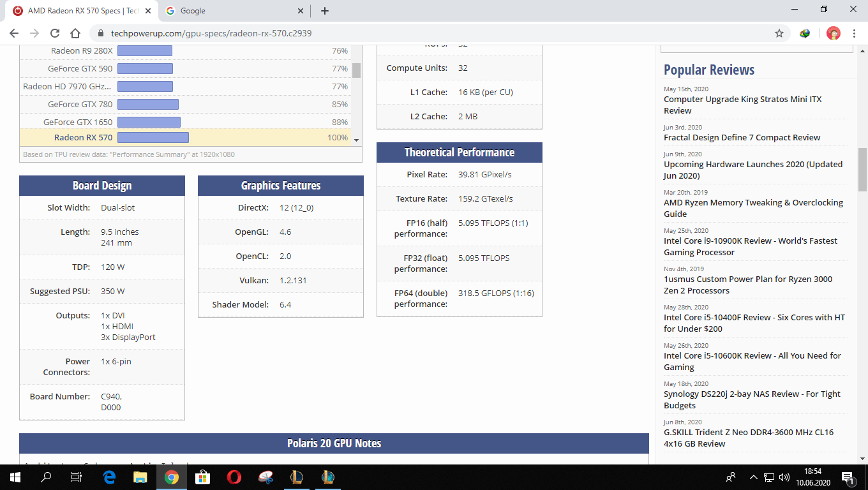Click the performance list scrollbar thumb

coord(357,70)
